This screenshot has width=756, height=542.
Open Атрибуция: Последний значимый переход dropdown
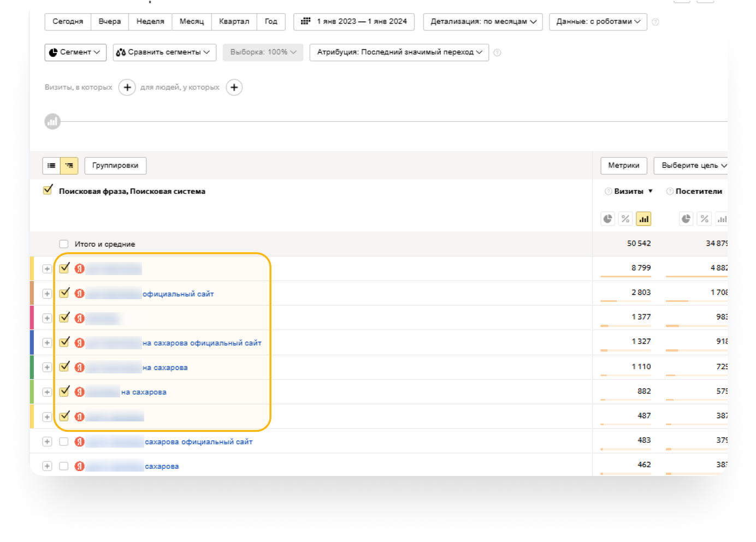tap(399, 52)
